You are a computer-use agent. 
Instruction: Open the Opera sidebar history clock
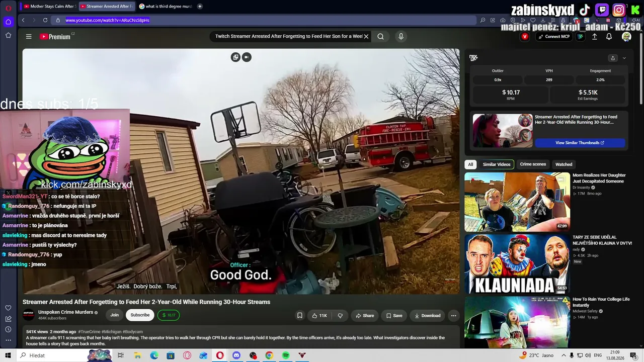[x=8, y=329]
